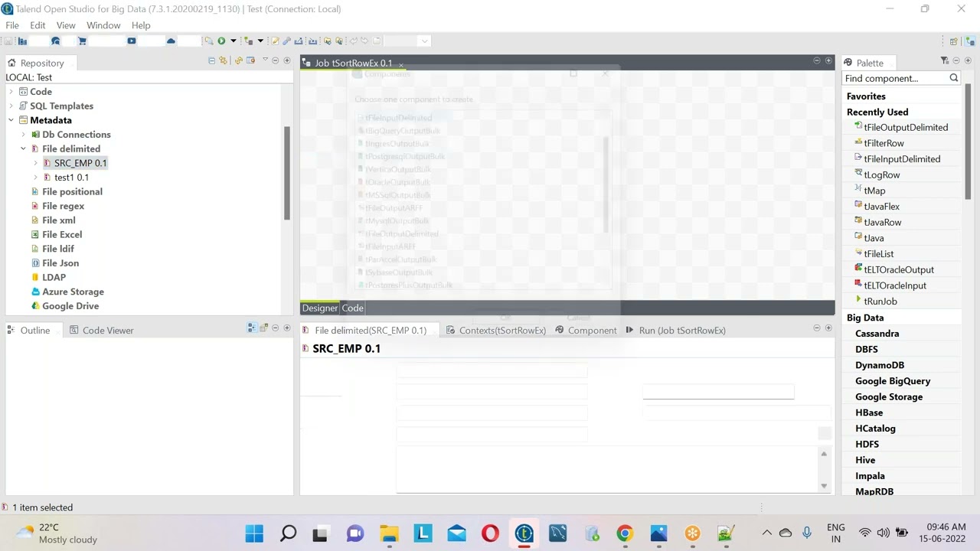
Task: Open the Cassandra palette folder
Action: coord(877,334)
